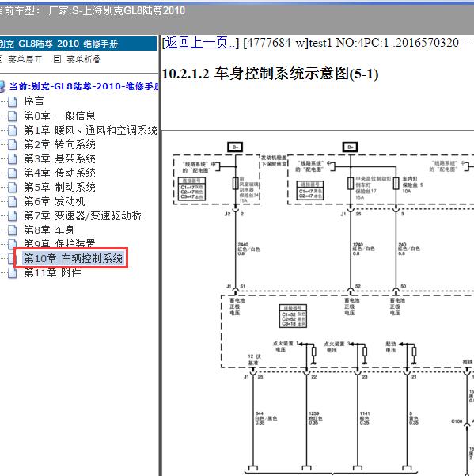Select 第6章 发动机 chapter

coord(55,201)
